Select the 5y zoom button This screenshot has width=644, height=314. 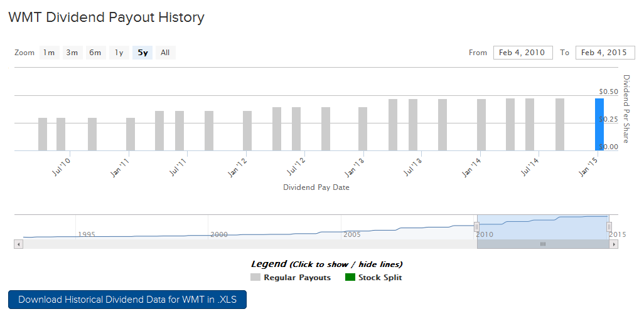click(x=142, y=53)
